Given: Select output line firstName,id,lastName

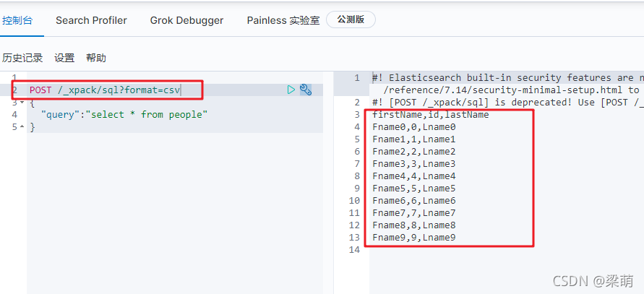Looking at the screenshot, I should click(x=431, y=115).
